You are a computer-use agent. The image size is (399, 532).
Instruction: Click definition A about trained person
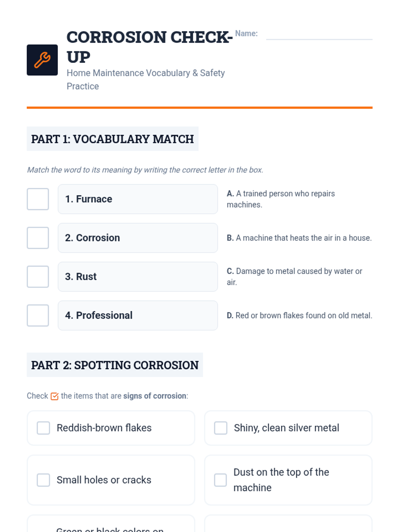coord(281,199)
